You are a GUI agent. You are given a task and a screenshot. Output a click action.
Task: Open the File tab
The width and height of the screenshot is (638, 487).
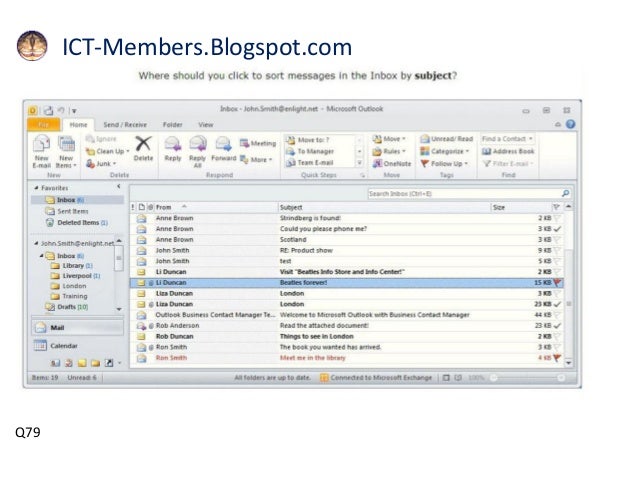click(44, 124)
